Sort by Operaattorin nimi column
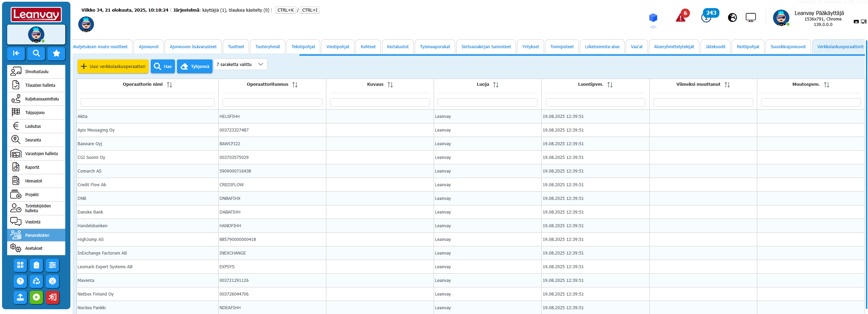This screenshot has width=868, height=314. (169, 85)
